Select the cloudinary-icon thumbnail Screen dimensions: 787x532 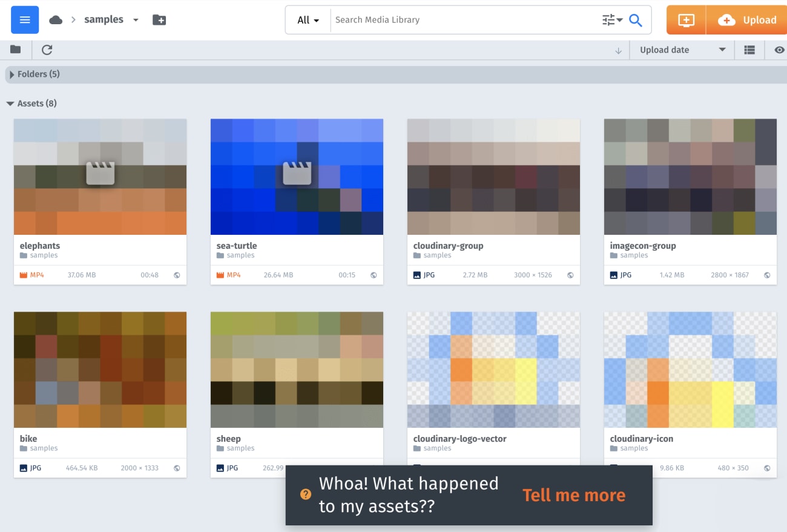690,370
